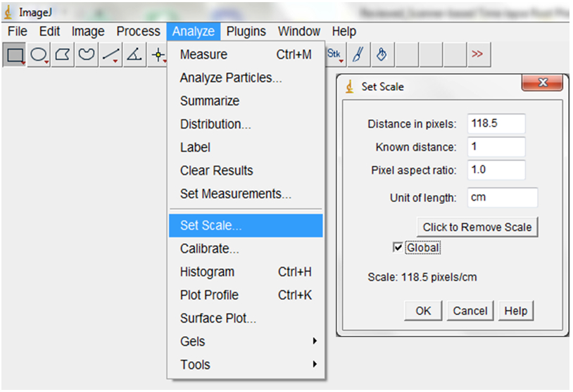Viewport: 573px width, 392px height.
Task: Select the Angle tool
Action: [x=134, y=54]
